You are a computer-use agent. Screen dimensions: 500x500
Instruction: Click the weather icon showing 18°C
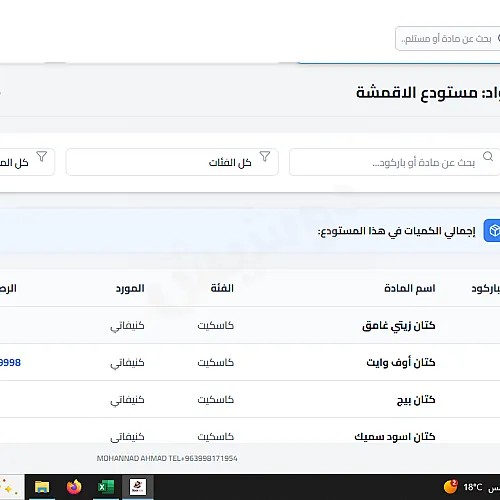(x=450, y=487)
